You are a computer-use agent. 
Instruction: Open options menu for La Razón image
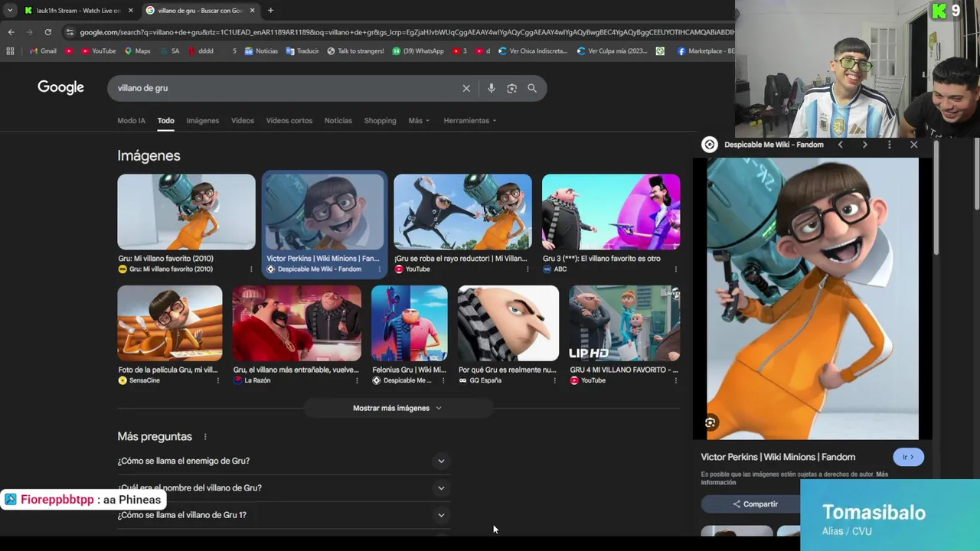(357, 380)
